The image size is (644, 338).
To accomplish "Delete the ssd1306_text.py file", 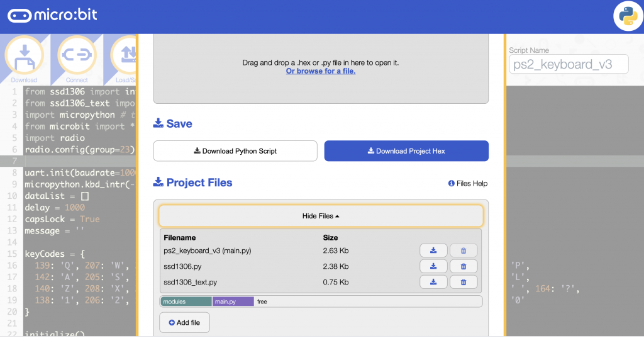I will point(464,282).
